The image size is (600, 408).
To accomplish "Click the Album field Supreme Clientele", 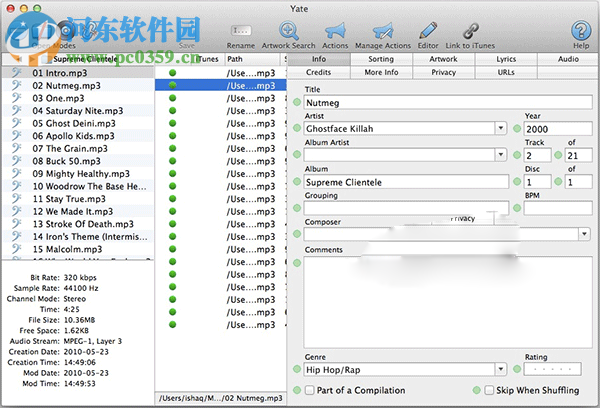I will (406, 182).
